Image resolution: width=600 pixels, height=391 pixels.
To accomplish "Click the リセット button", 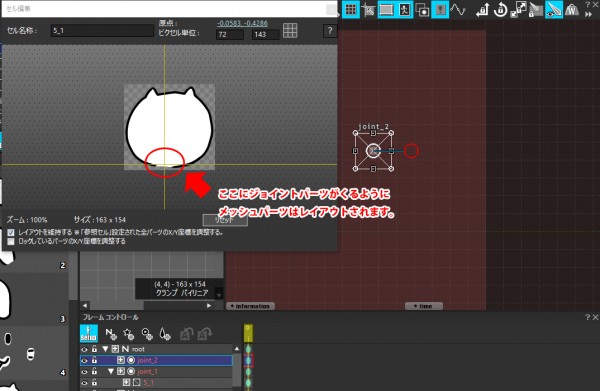I will pyautogui.click(x=225, y=220).
